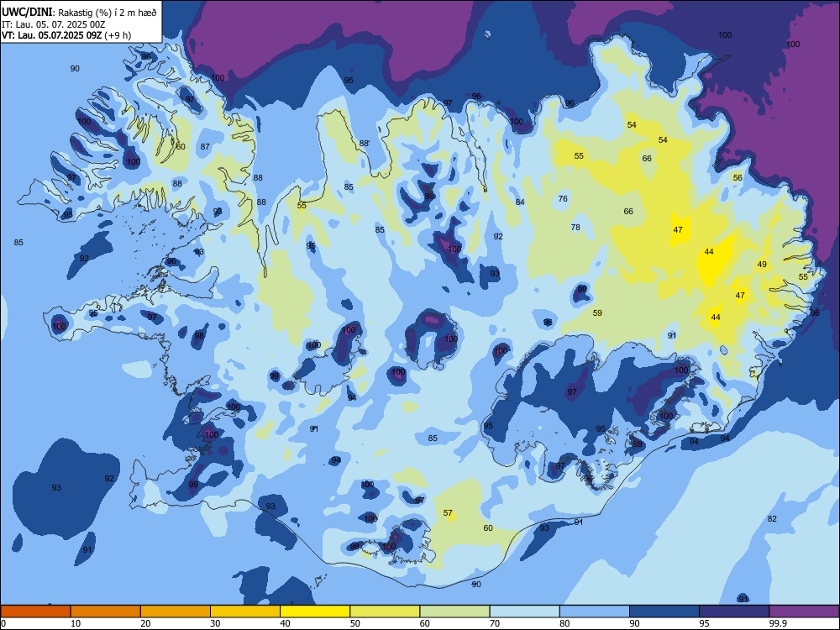Viewport: 840px width, 630px height.
Task: Click the 76 humidity value on the map
Action: tap(563, 199)
